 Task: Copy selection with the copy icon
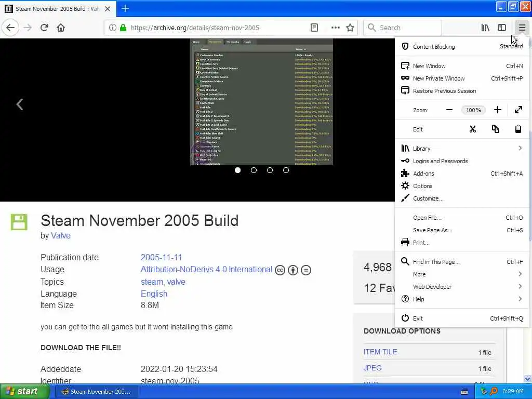(x=495, y=129)
